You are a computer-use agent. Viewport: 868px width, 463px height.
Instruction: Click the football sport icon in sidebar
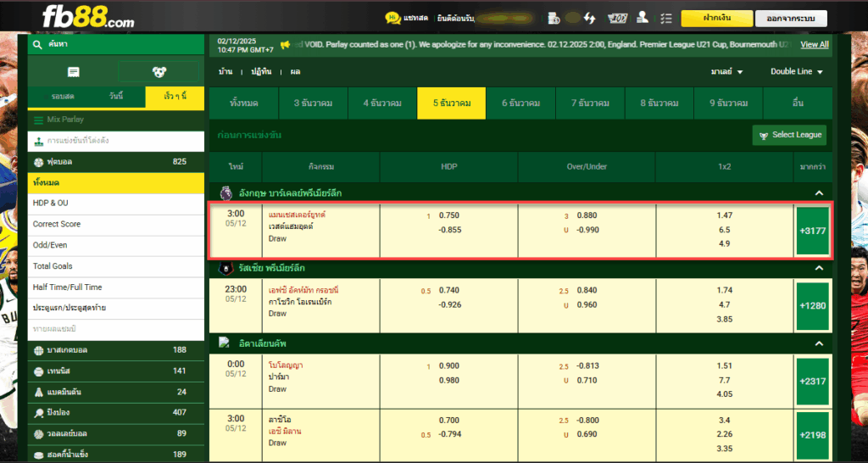point(38,162)
